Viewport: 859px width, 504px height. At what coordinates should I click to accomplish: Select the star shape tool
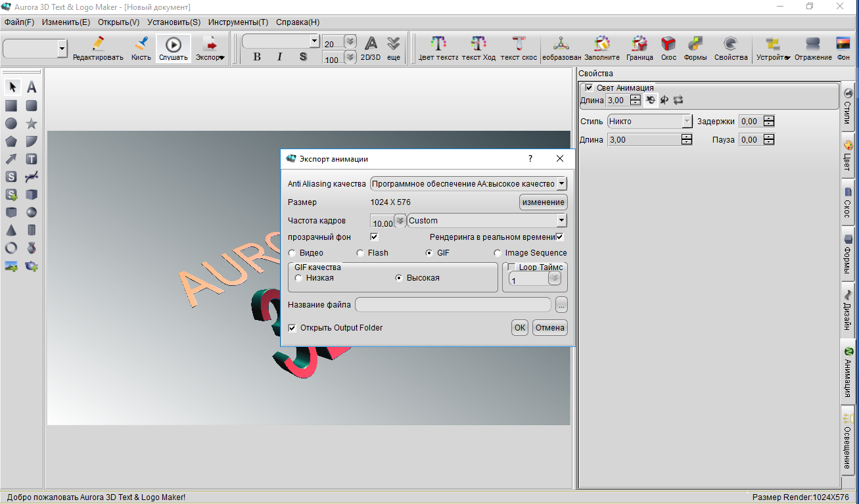click(x=31, y=124)
